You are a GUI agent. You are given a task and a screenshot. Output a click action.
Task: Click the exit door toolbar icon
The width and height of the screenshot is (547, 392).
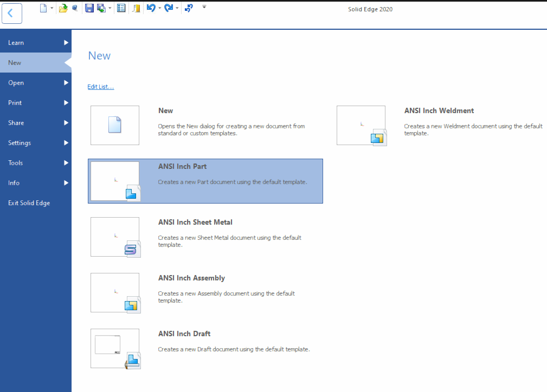[136, 8]
